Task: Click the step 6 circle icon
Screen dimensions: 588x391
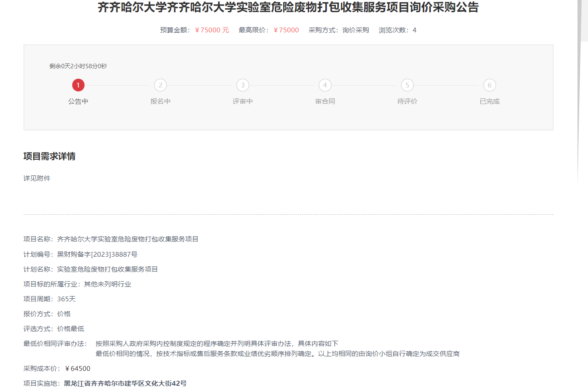Action: coord(489,85)
